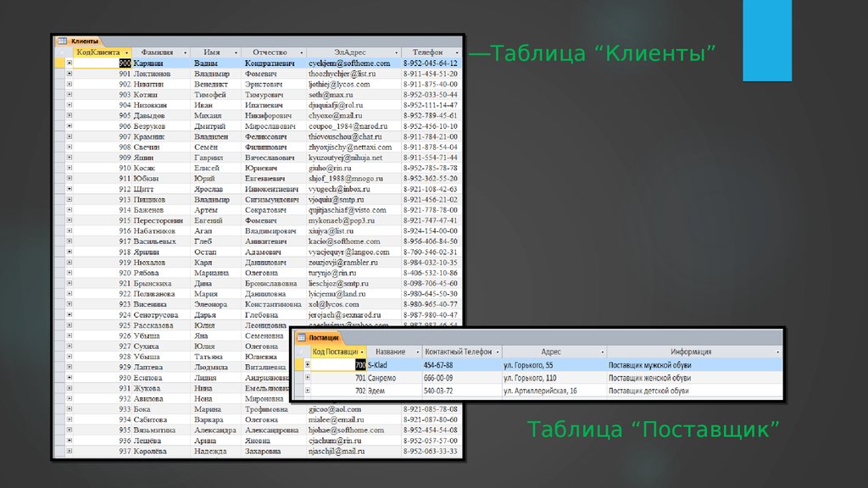868x488 pixels.
Task: Click the table icon on the Поставщик tab
Action: click(300, 337)
